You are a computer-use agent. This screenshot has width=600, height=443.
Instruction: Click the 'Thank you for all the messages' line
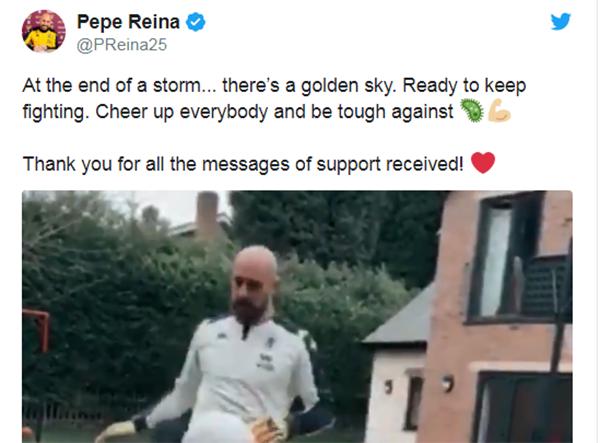coord(243,164)
